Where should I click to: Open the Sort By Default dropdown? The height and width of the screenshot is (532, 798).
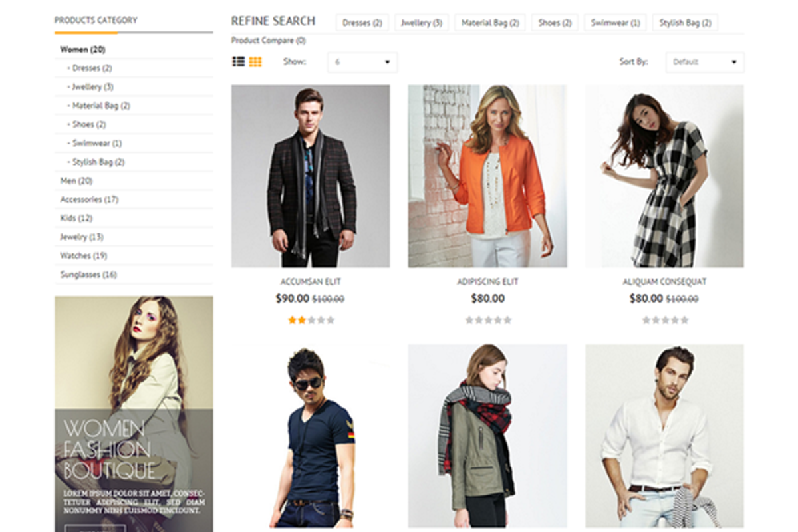[x=705, y=62]
